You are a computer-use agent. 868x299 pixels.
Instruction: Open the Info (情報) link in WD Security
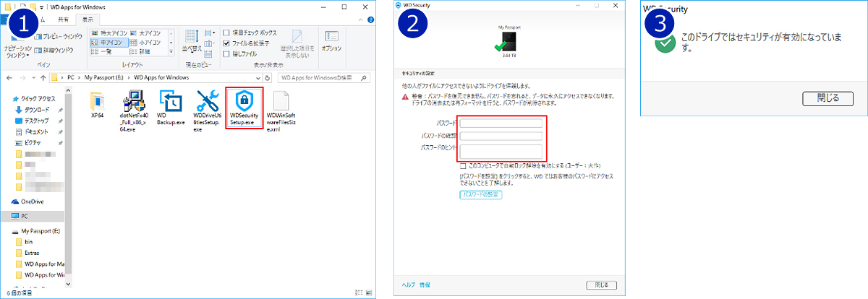[x=425, y=285]
